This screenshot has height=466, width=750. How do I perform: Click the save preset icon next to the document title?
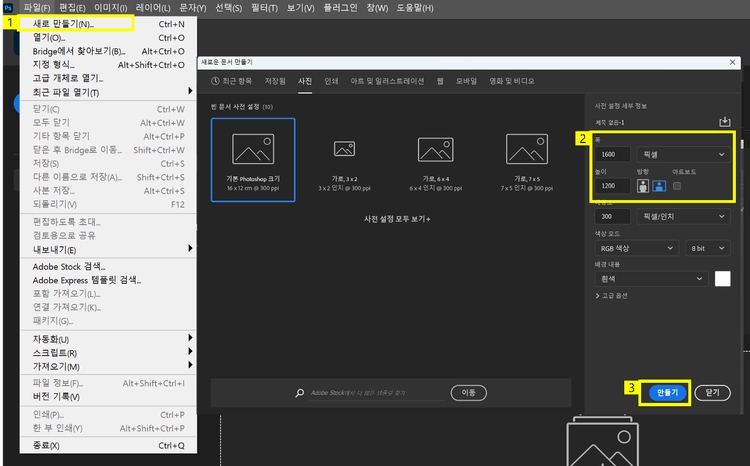725,122
